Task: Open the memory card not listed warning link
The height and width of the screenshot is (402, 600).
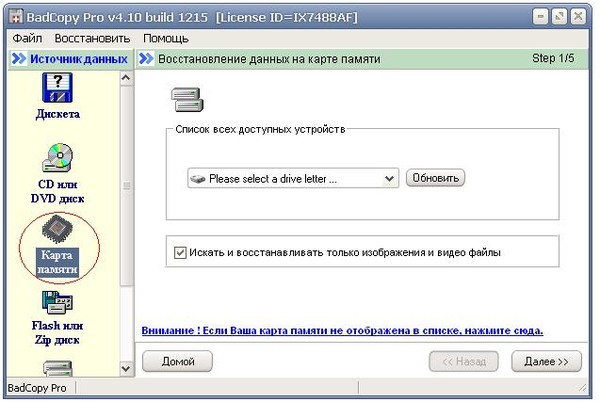Action: (342, 330)
